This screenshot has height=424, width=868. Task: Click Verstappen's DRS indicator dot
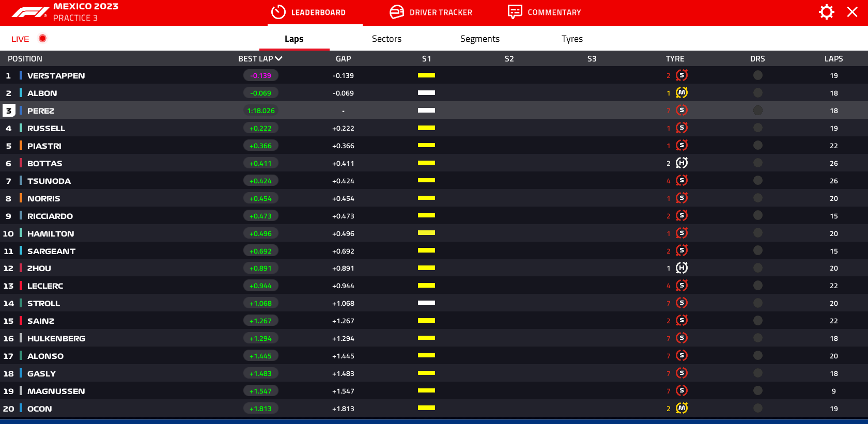pyautogui.click(x=758, y=75)
